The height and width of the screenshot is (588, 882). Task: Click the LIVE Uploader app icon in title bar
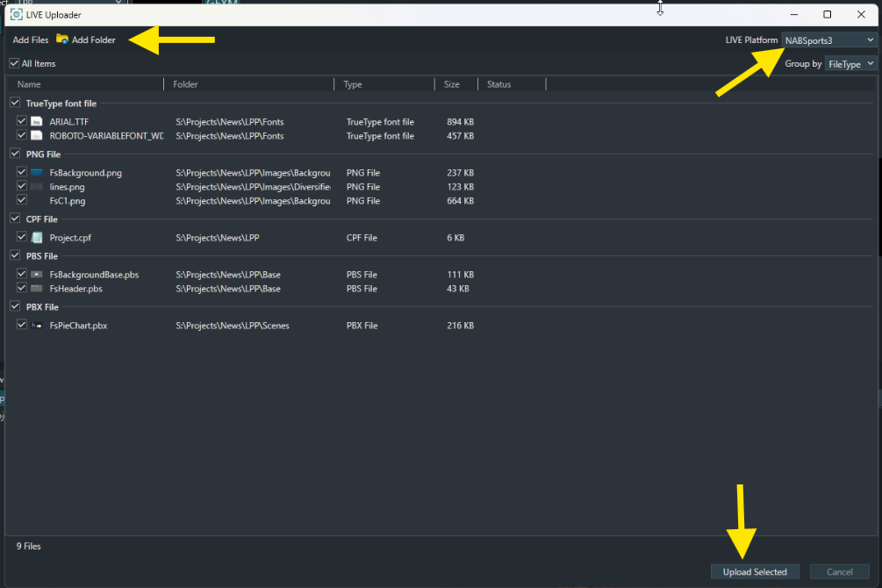(16, 15)
